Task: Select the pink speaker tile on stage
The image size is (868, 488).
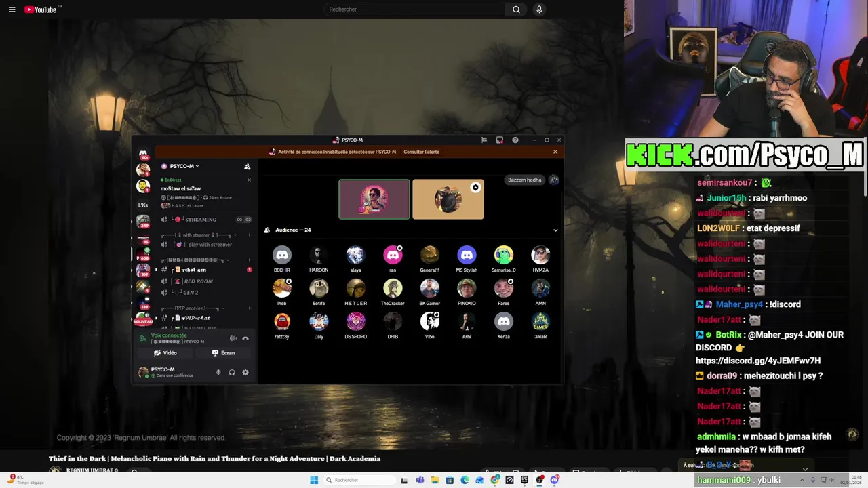Action: (x=374, y=199)
